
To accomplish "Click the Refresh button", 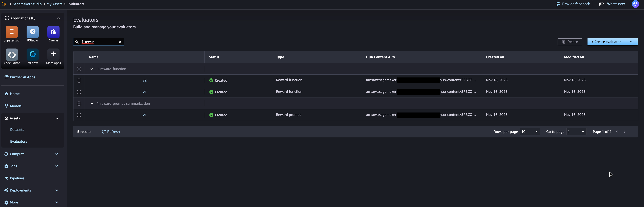I will [x=111, y=132].
